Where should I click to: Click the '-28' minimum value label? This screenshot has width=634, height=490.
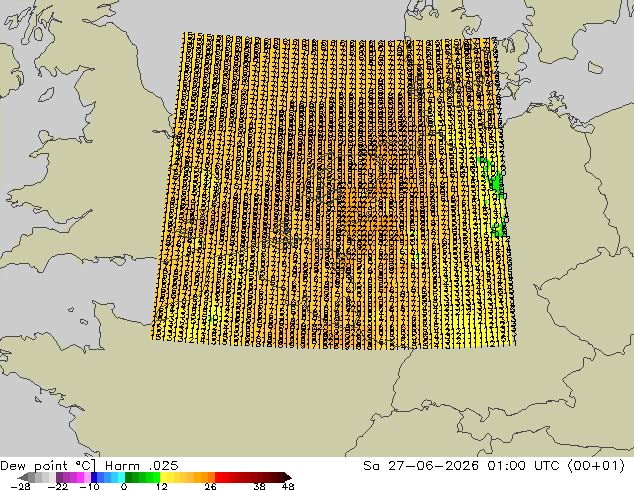20,486
